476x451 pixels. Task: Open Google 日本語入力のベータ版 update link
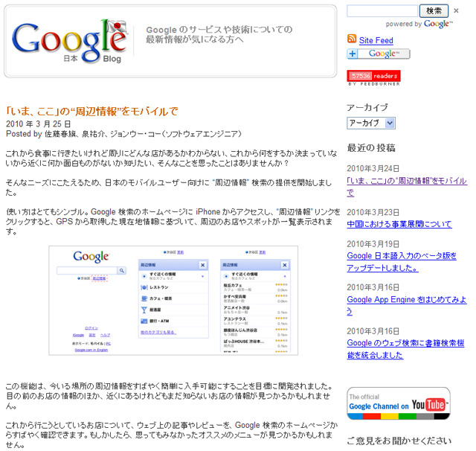(402, 261)
